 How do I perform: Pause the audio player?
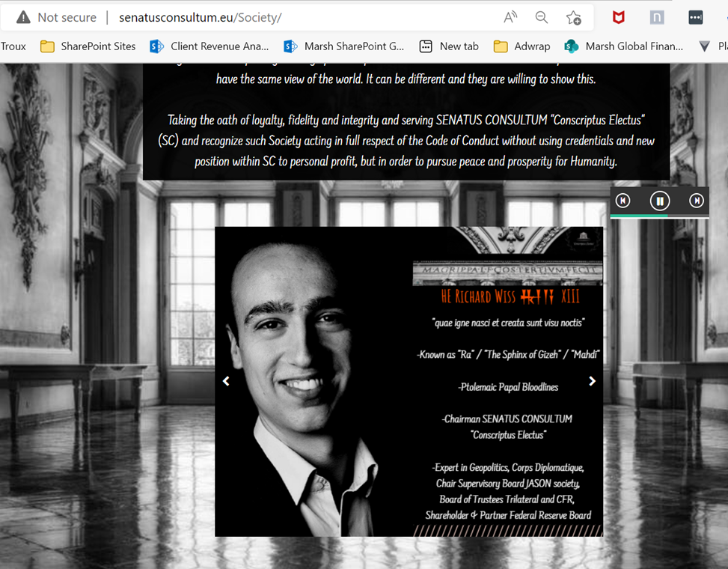pyautogui.click(x=660, y=201)
